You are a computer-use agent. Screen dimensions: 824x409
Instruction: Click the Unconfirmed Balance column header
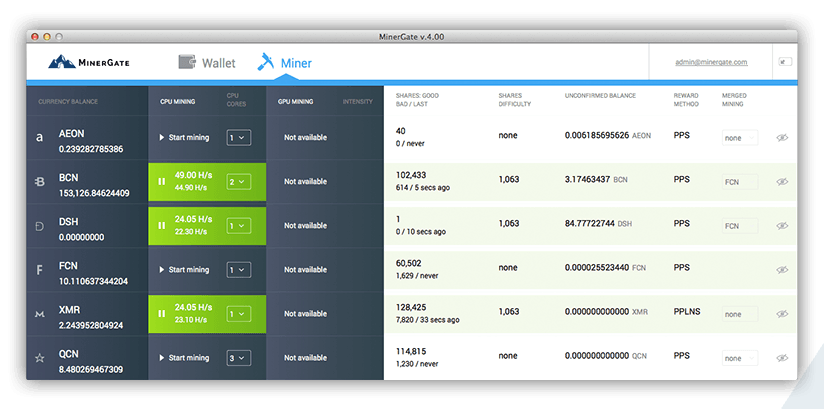coord(600,96)
